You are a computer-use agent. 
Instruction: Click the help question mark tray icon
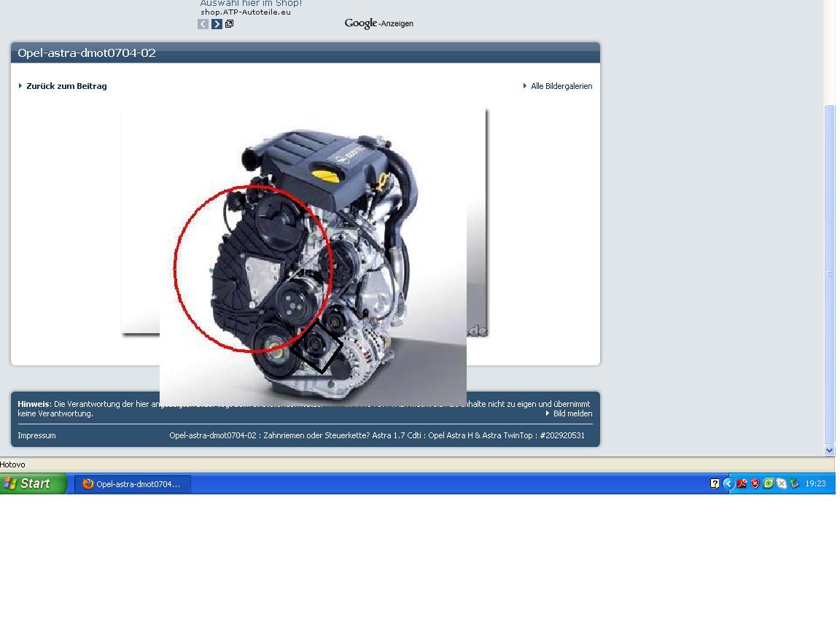tap(715, 483)
